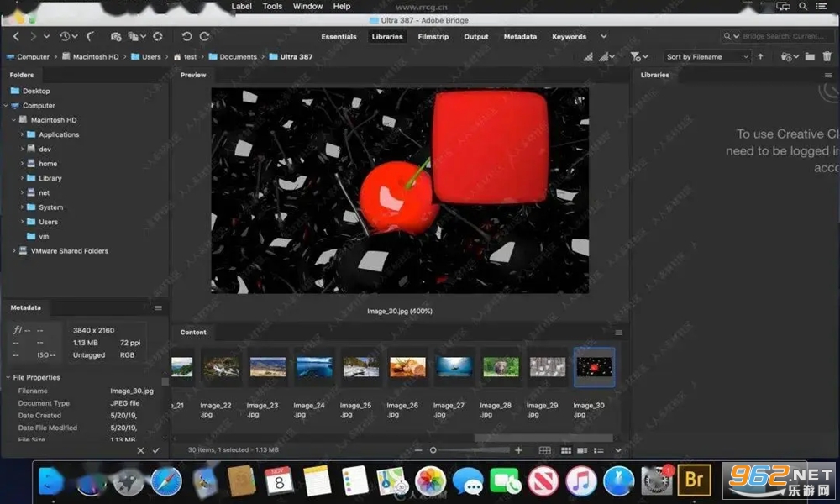Switch content to details view
Image resolution: width=840 pixels, height=504 pixels.
pyautogui.click(x=582, y=450)
